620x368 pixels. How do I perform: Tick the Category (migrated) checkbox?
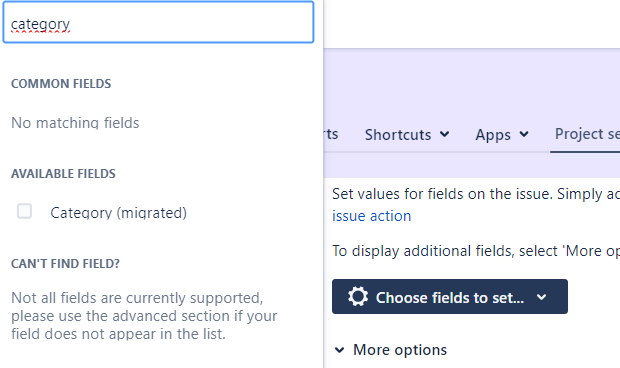[25, 211]
